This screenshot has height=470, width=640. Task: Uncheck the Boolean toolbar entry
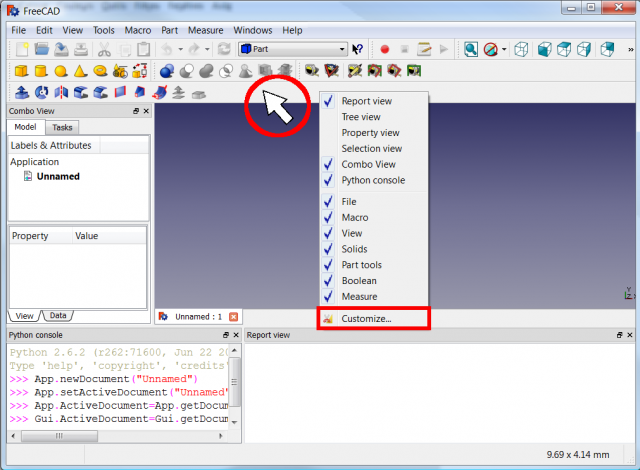pyautogui.click(x=359, y=281)
